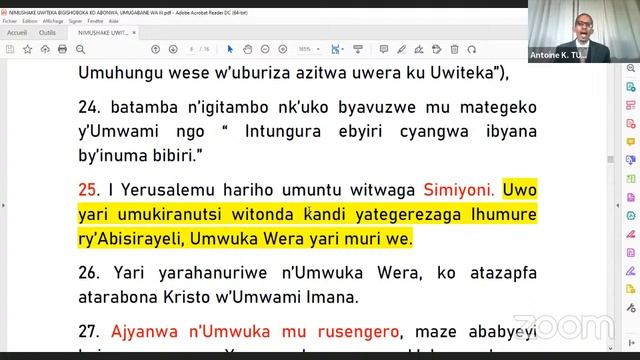Select the arrow selection tool
This screenshot has width=640, height=360.
tap(230, 49)
